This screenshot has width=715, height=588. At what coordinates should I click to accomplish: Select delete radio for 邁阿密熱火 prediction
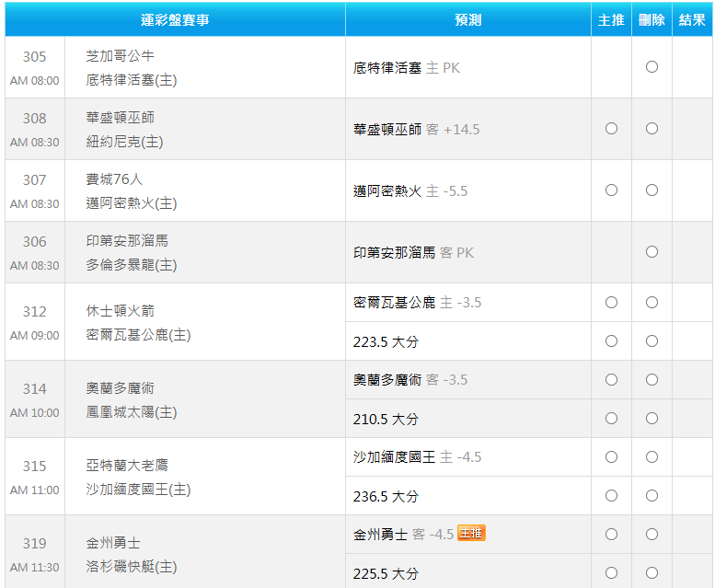652,190
